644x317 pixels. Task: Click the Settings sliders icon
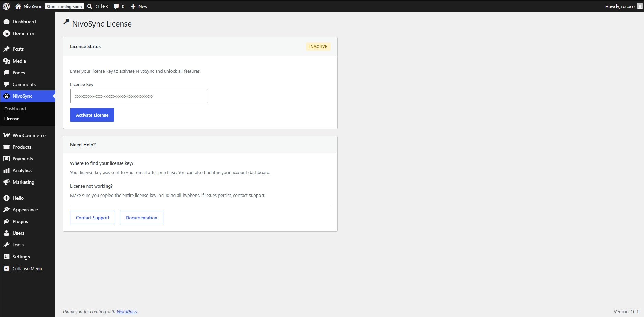pyautogui.click(x=7, y=257)
